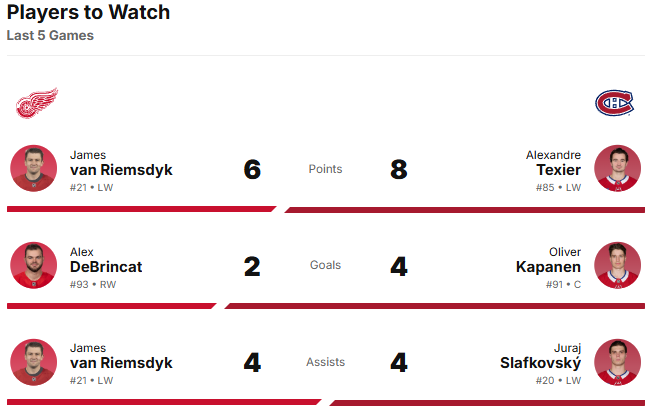The height and width of the screenshot is (413, 647).
Task: Click the Slafkovský name link
Action: point(540,364)
